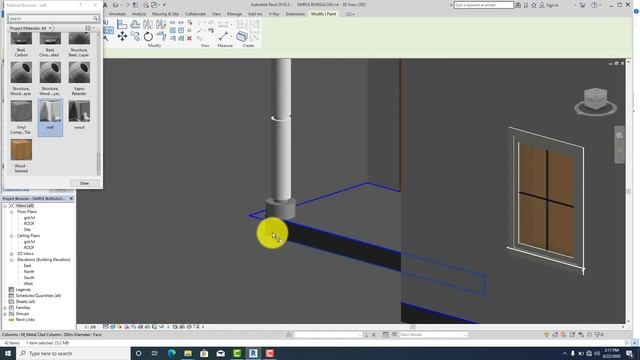Select Legends in the Project Browser
The image size is (640, 360).
click(x=23, y=290)
